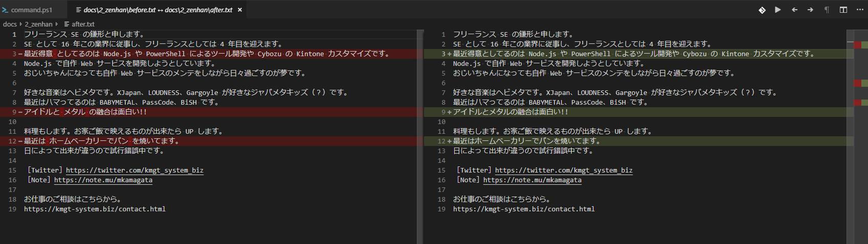Image resolution: width=868 pixels, height=244 pixels.
Task: Click the Run play icon in editor toolbar
Action: click(778, 10)
